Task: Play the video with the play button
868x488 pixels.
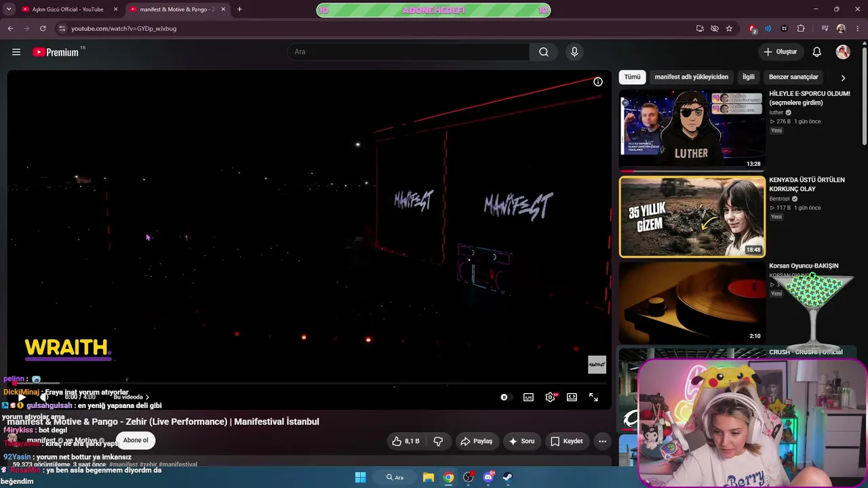Action: [x=21, y=397]
